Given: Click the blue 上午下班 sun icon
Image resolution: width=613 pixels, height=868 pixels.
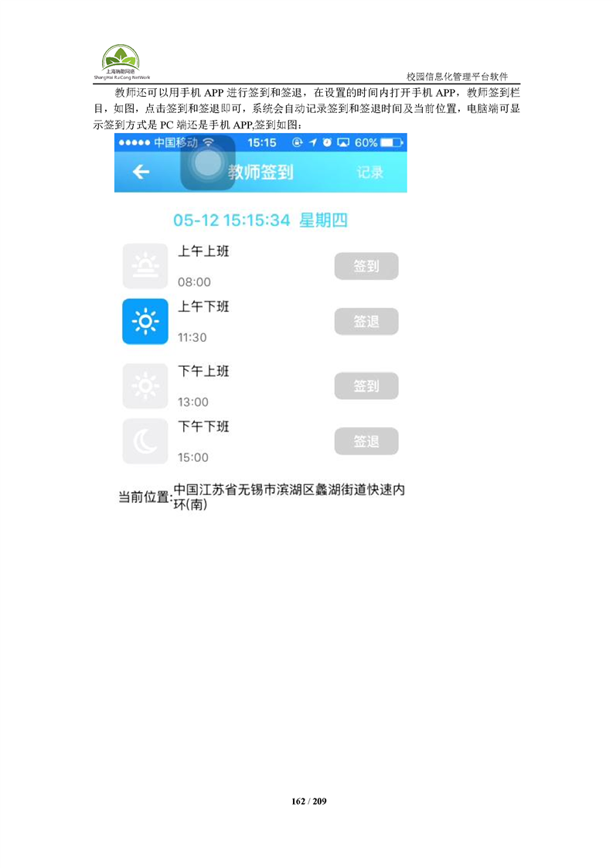Looking at the screenshot, I should pos(145,321).
